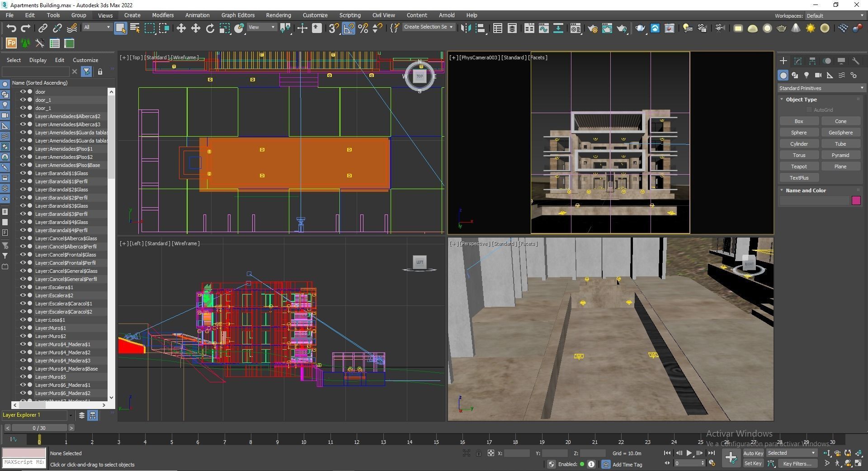Click the Play Animation button
The height and width of the screenshot is (471, 868).
click(x=689, y=453)
